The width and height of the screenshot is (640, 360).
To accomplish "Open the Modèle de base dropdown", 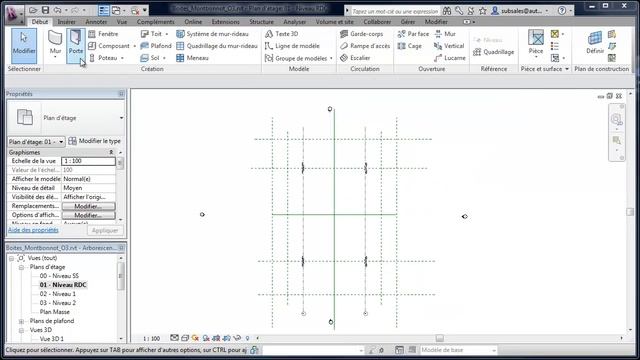I will coord(458,350).
